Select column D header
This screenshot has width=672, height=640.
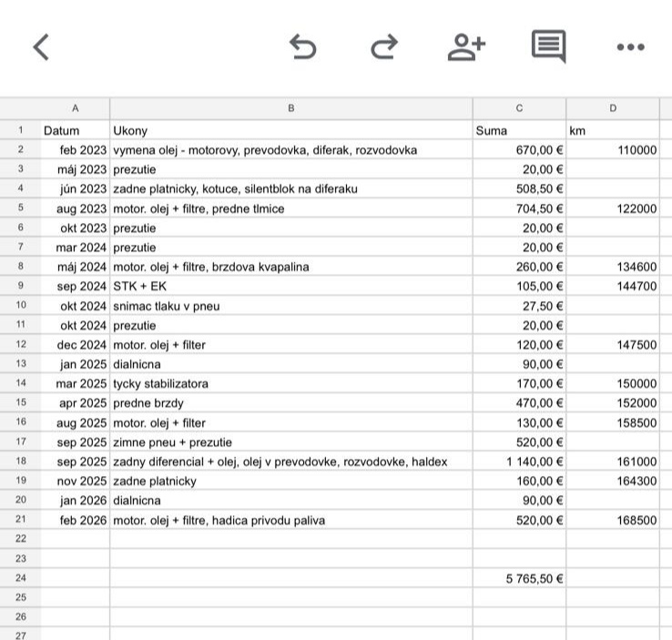tap(613, 108)
